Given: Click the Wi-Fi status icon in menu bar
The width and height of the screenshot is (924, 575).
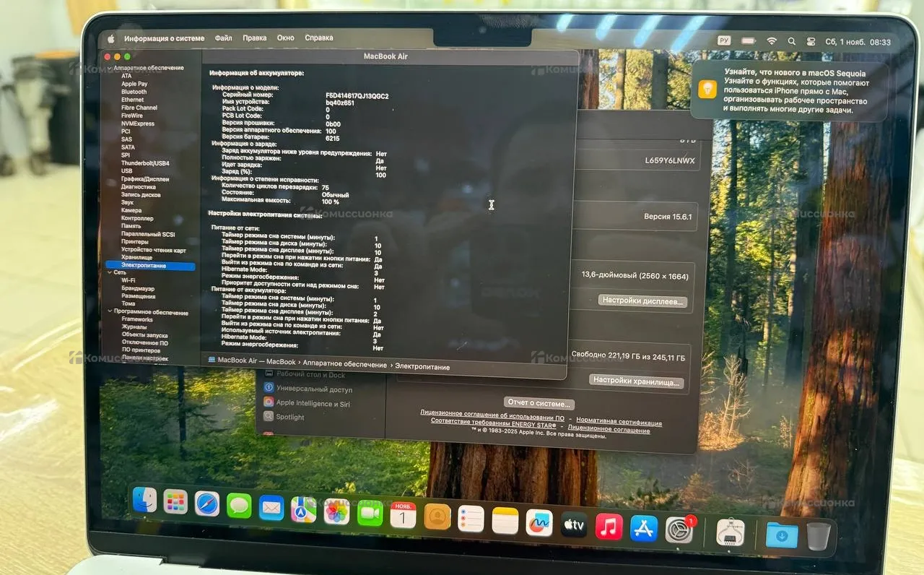Looking at the screenshot, I should point(771,41).
